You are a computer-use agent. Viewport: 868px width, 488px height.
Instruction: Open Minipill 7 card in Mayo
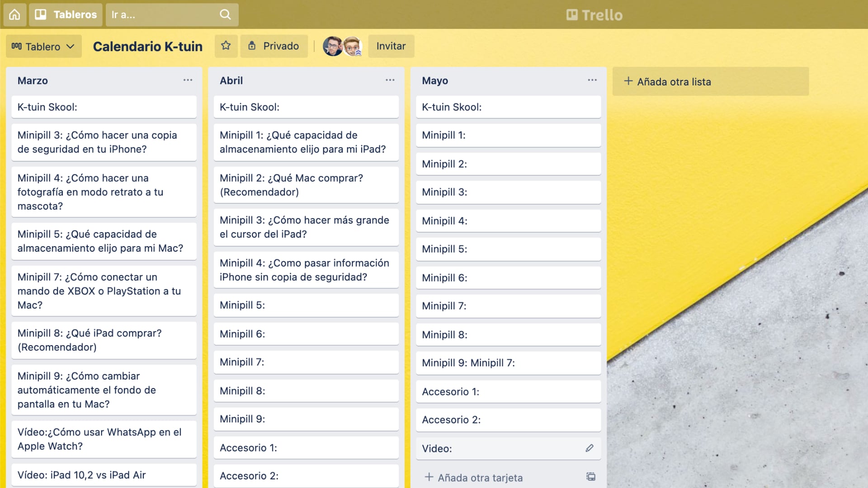508,306
